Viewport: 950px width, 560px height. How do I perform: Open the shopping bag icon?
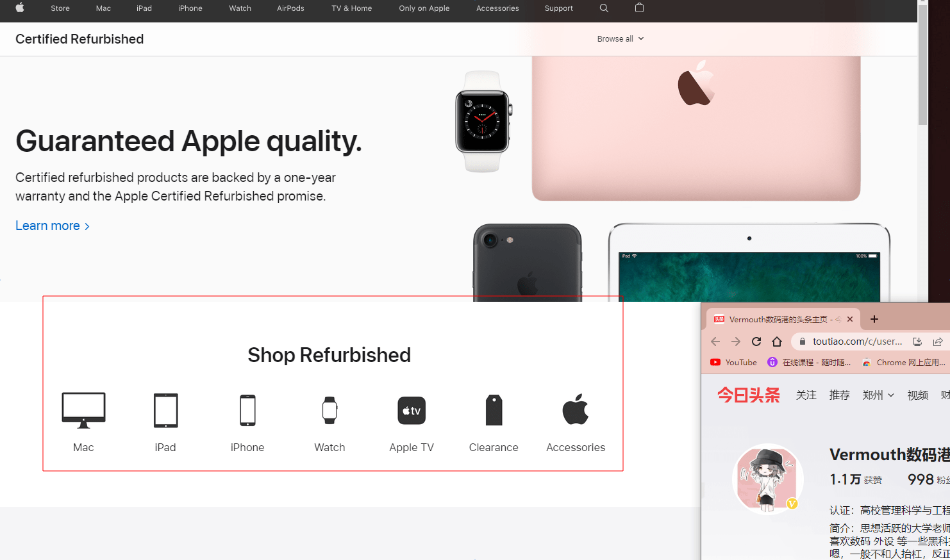(639, 8)
